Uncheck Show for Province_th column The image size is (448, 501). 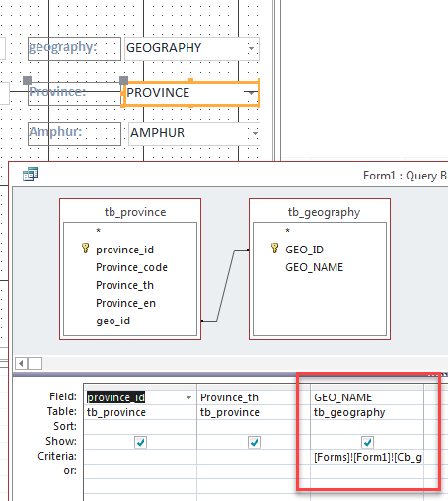(254, 442)
